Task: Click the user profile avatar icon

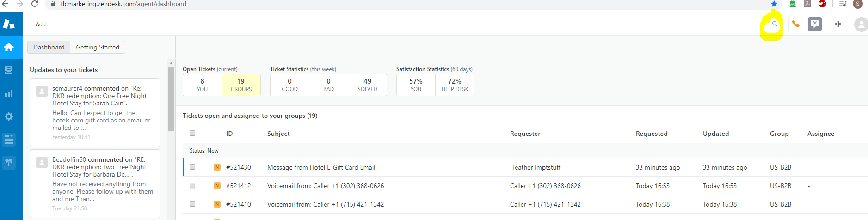Action: [x=861, y=24]
